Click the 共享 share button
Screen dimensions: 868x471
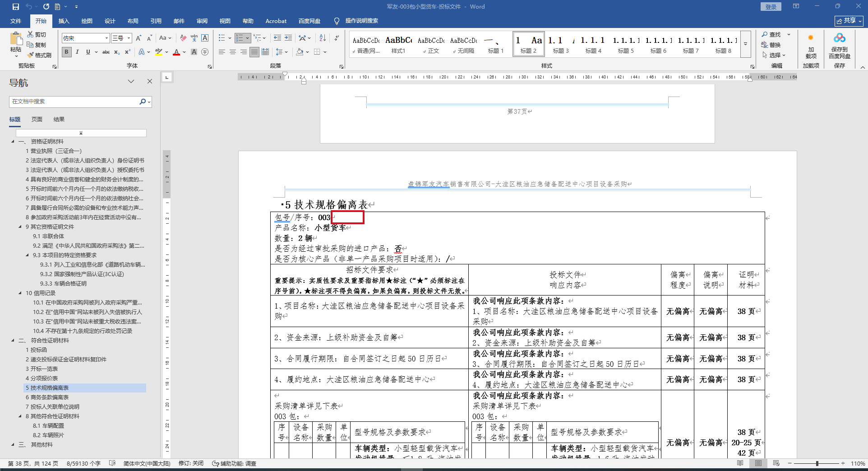click(849, 21)
